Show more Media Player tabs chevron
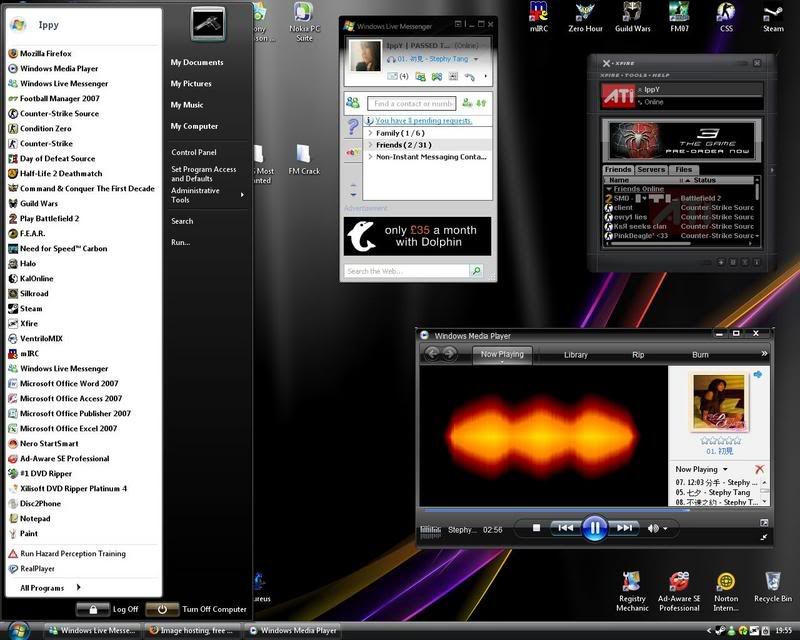Image resolution: width=800 pixels, height=640 pixels. [x=764, y=353]
